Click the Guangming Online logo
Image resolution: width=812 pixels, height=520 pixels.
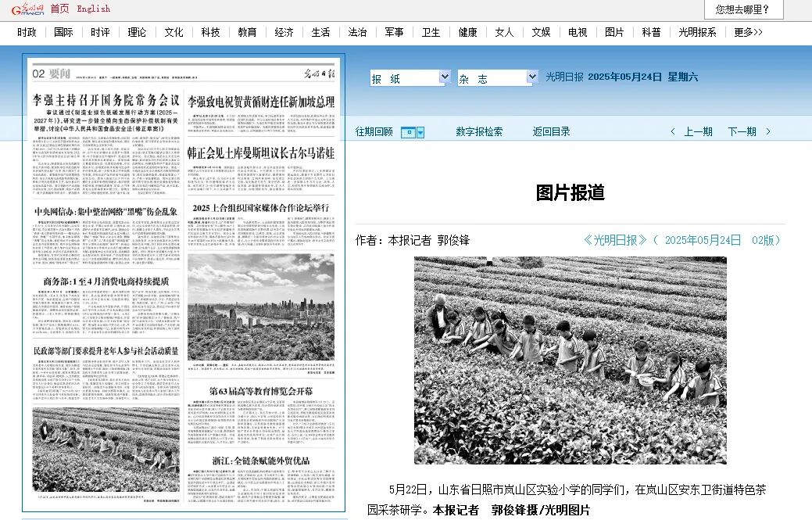click(x=27, y=9)
